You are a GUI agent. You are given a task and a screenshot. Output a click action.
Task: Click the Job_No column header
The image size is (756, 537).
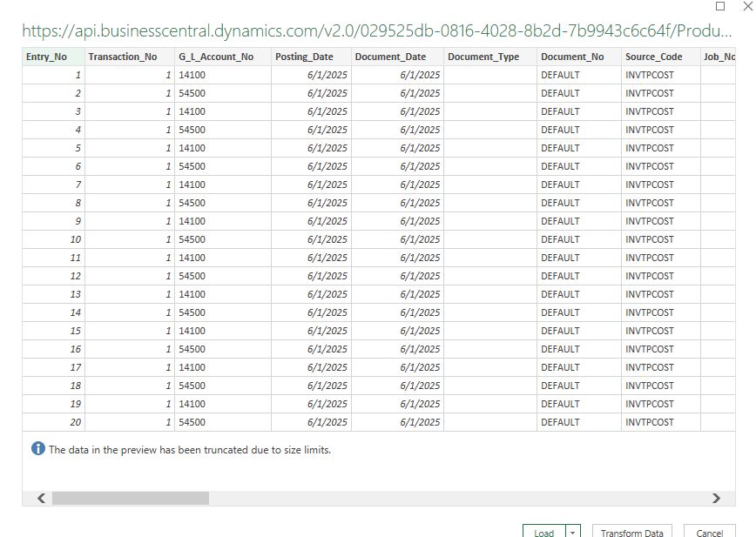[x=718, y=57]
